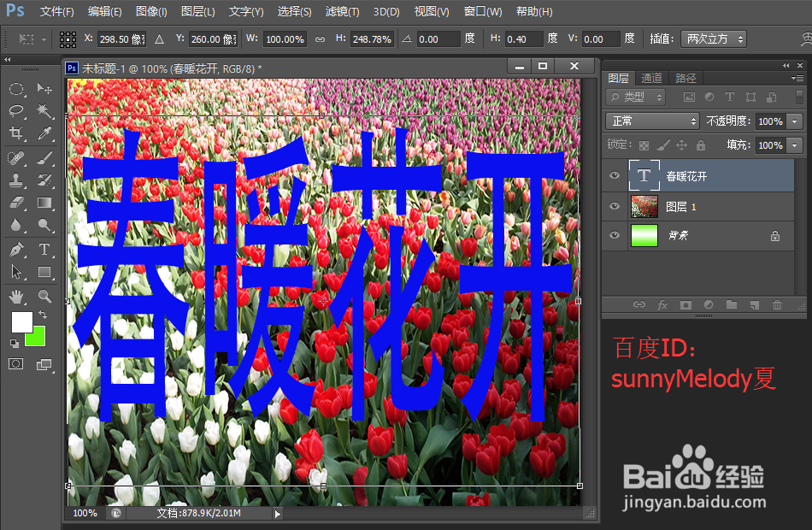This screenshot has width=812, height=530.
Task: Open the 图像(I) menu
Action: (151, 11)
